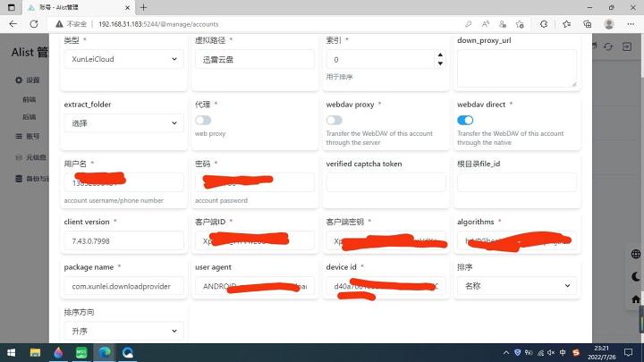Click the home icon on right edge
644x362 pixels.
(x=636, y=299)
